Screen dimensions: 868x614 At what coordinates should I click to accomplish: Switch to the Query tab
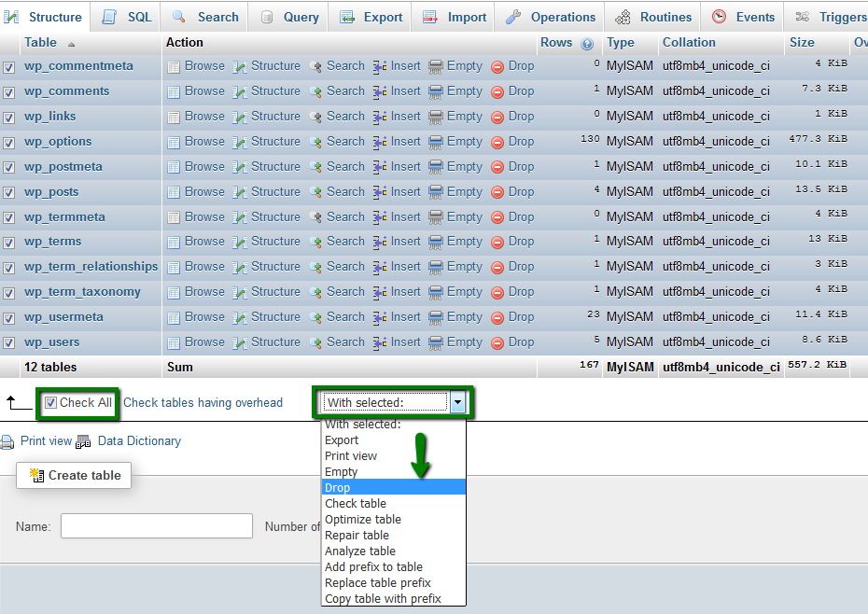point(287,17)
